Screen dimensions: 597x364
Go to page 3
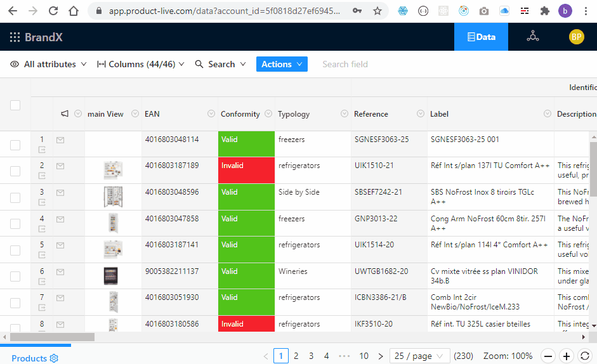tap(311, 356)
